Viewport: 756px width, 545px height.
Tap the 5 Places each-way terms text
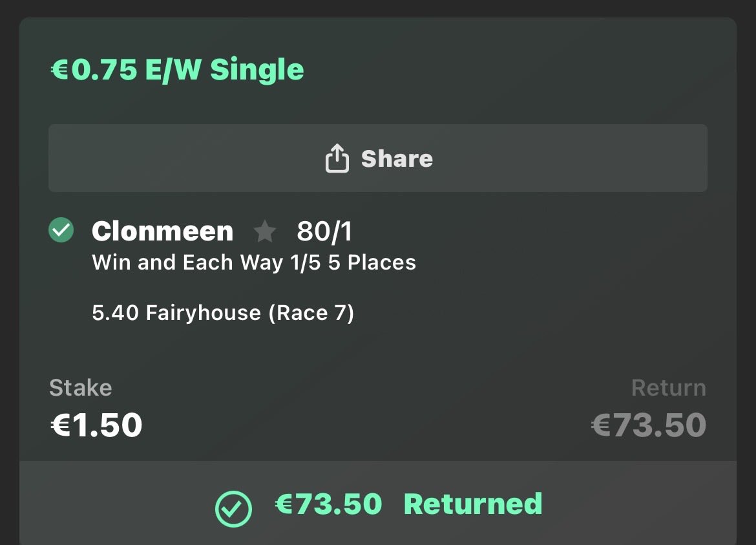[x=372, y=262]
